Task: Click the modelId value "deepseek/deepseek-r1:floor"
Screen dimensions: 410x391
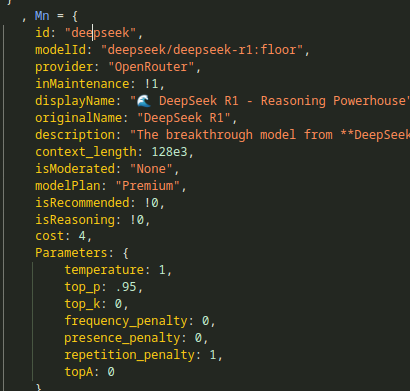Action: [202, 50]
